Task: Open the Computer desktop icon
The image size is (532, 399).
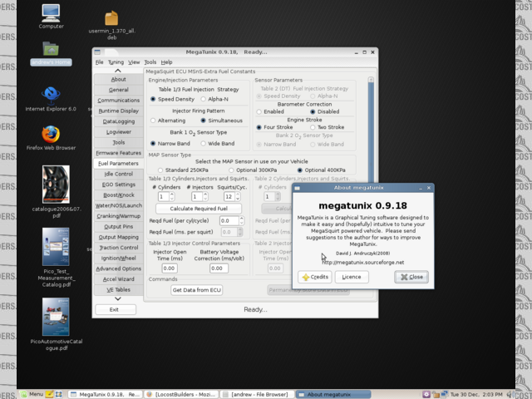Action: (51, 13)
